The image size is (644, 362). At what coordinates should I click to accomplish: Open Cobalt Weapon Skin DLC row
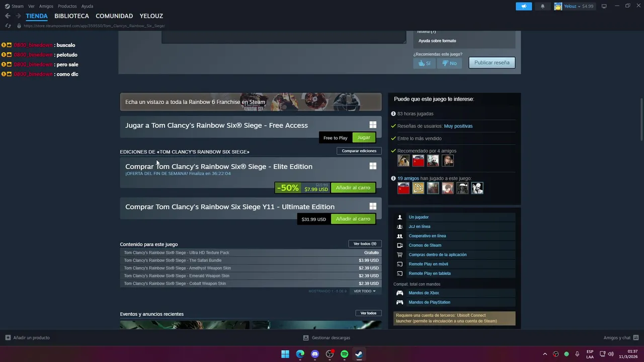coord(251,284)
